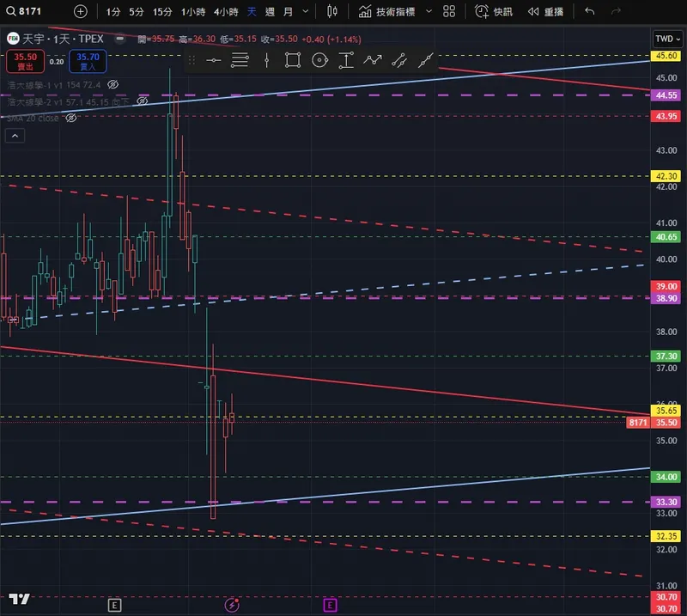Choose the 4小時 interval

pyautogui.click(x=226, y=12)
